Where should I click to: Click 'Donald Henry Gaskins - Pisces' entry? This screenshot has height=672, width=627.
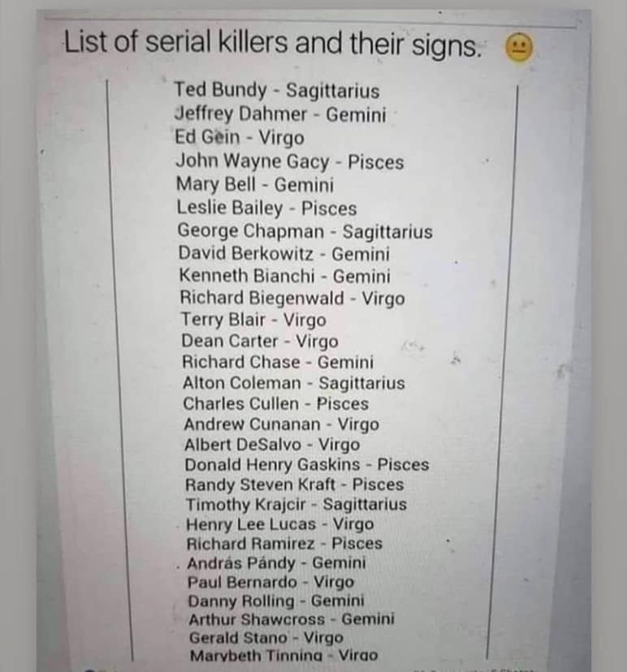307,464
